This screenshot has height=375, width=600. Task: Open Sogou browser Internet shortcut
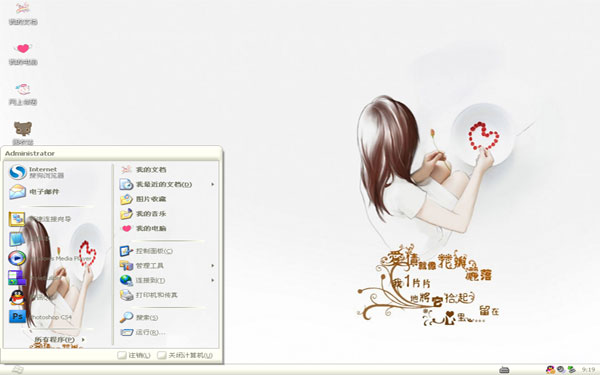pyautogui.click(x=36, y=172)
